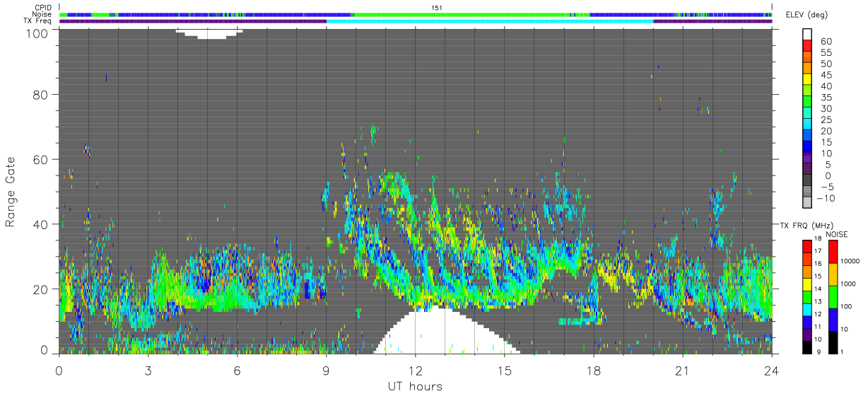Select the blue 15–20 degree elevation swatch
The height and width of the screenshot is (401, 868).
[808, 136]
